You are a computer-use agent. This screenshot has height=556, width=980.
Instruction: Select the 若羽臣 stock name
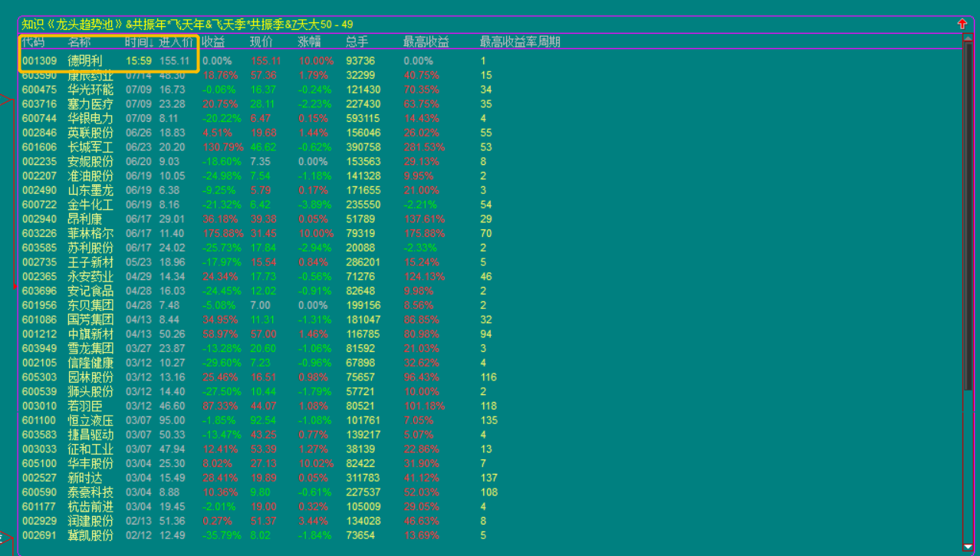pyautogui.click(x=84, y=406)
